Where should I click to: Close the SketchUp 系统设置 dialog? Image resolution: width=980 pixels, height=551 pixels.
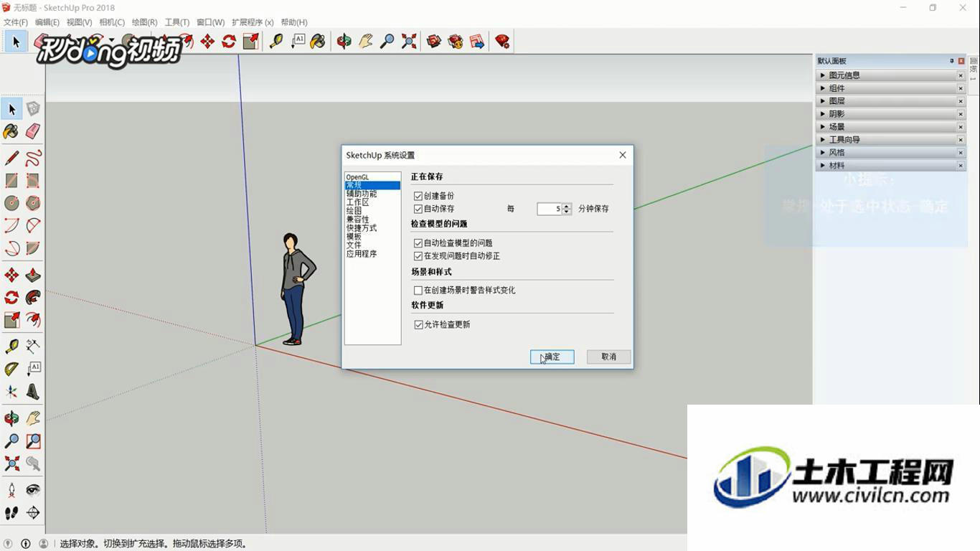[x=623, y=155]
